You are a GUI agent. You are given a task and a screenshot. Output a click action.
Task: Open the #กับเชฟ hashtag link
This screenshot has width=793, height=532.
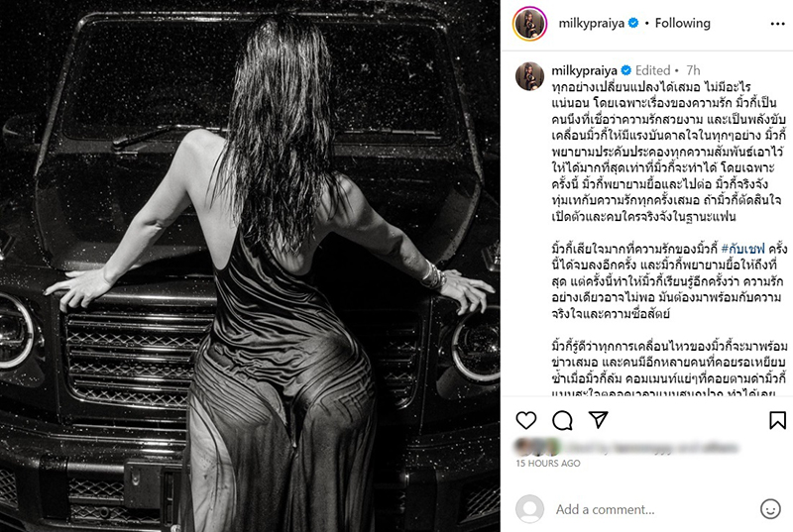click(742, 249)
